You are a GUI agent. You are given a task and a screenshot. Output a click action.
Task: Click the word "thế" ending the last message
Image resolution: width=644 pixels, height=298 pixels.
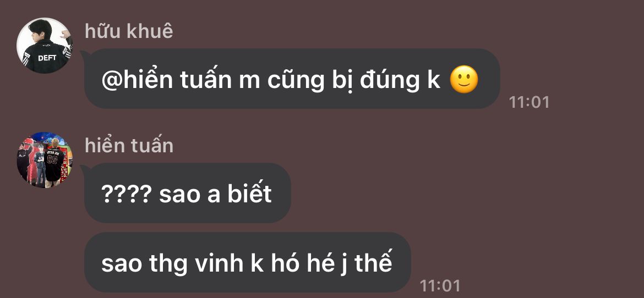(373, 262)
